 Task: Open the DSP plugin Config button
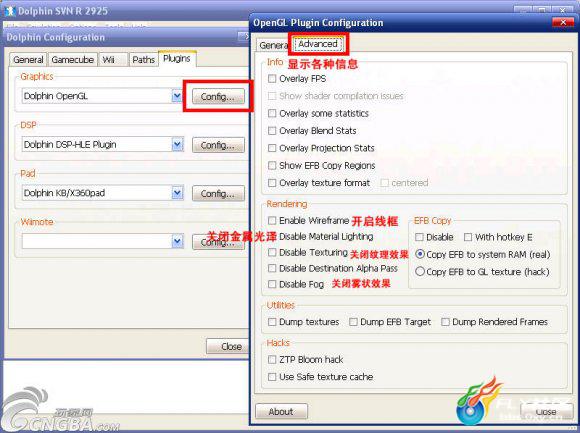coord(218,145)
